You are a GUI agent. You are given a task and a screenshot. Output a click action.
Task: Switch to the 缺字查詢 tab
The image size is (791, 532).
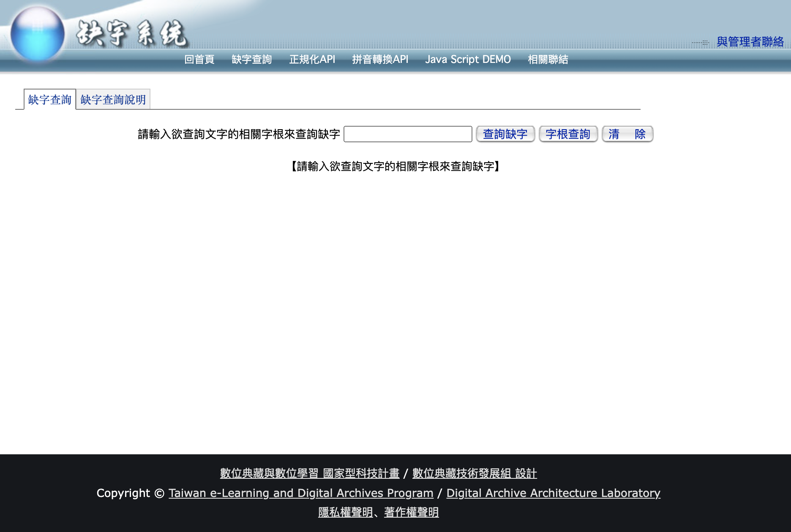(50, 100)
